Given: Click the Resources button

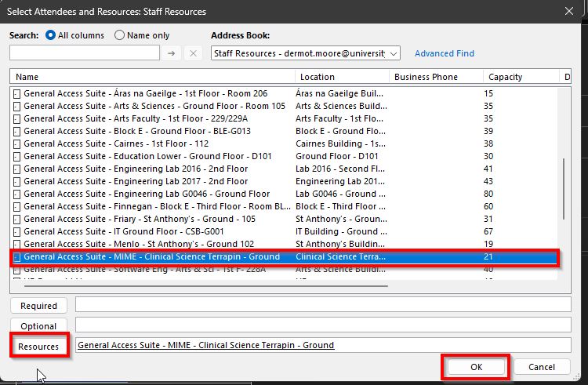Looking at the screenshot, I should (x=39, y=346).
